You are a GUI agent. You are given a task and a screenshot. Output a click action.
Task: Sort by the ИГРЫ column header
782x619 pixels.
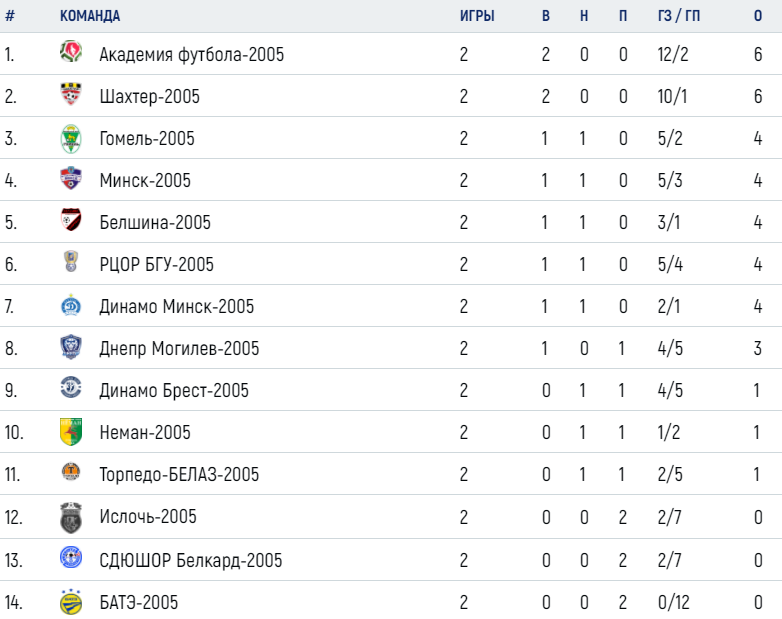click(477, 16)
